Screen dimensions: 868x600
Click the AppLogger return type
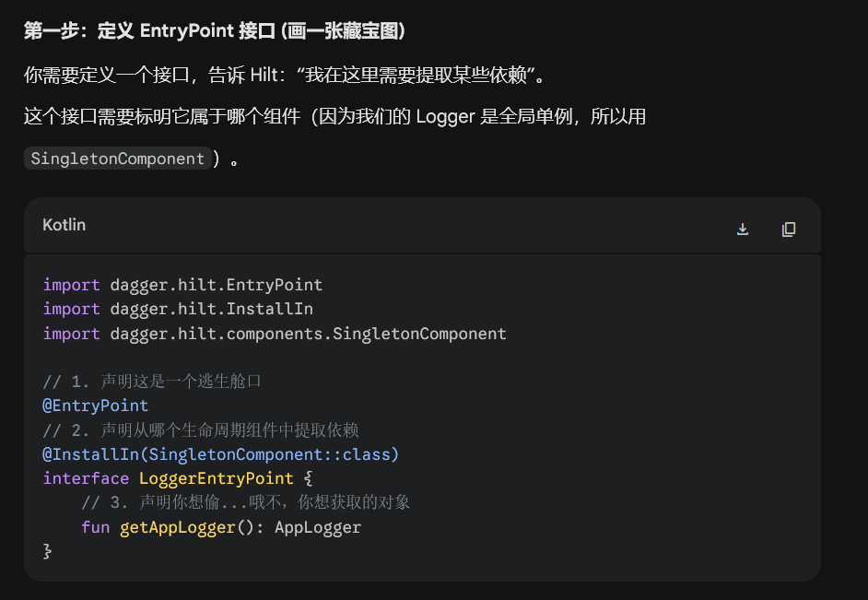pyautogui.click(x=318, y=527)
